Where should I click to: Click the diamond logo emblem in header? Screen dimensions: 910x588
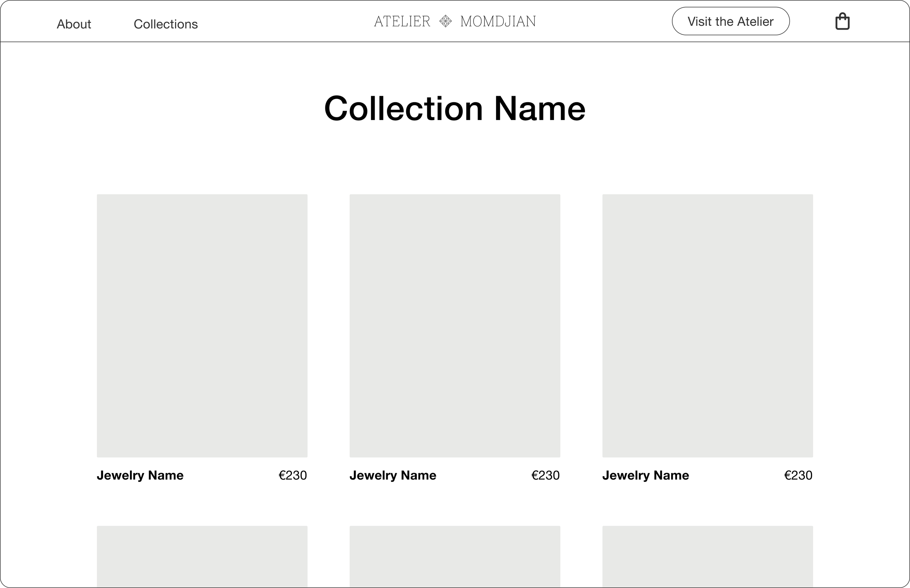445,21
